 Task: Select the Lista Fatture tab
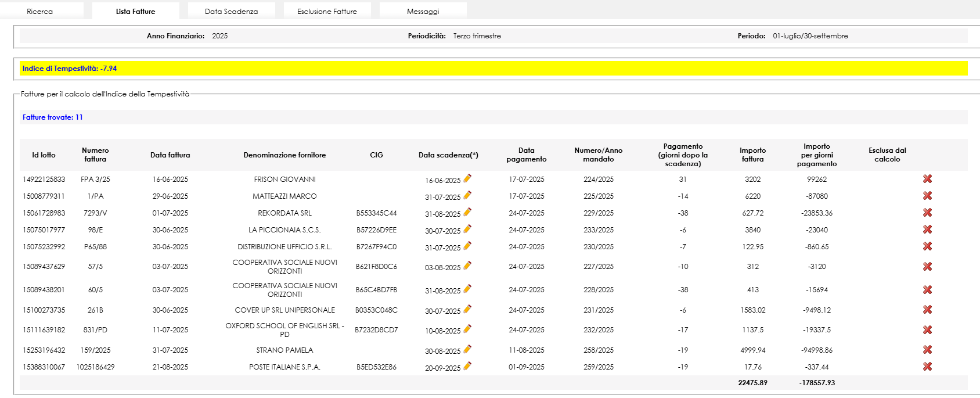point(135,11)
